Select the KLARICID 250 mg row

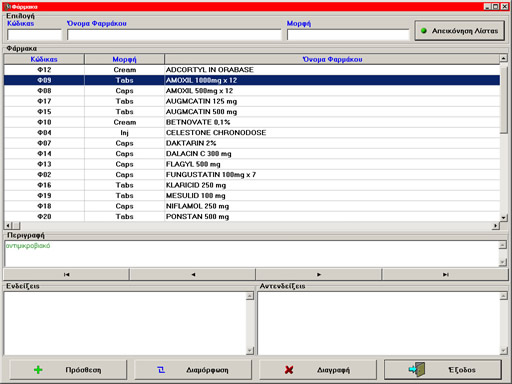click(252, 185)
